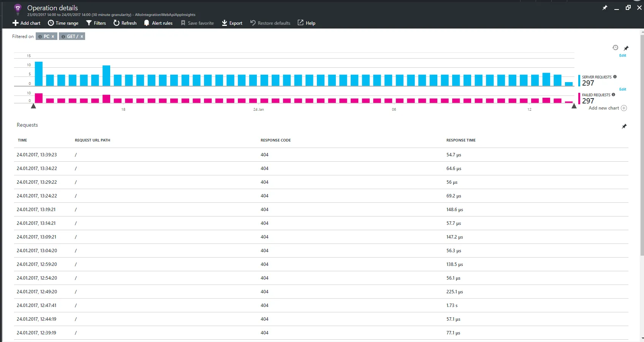Remove the GET / filter tag
This screenshot has width=644, height=342.
click(82, 37)
